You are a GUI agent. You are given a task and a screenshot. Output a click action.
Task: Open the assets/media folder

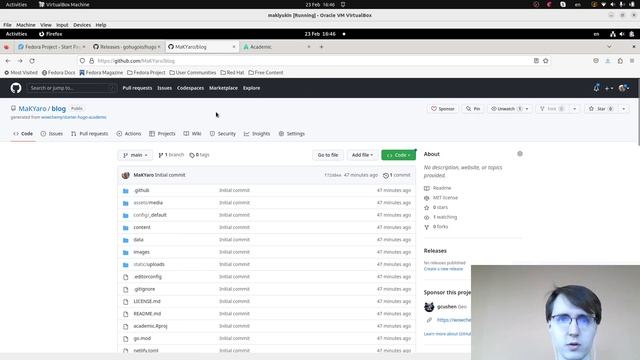[x=148, y=203]
